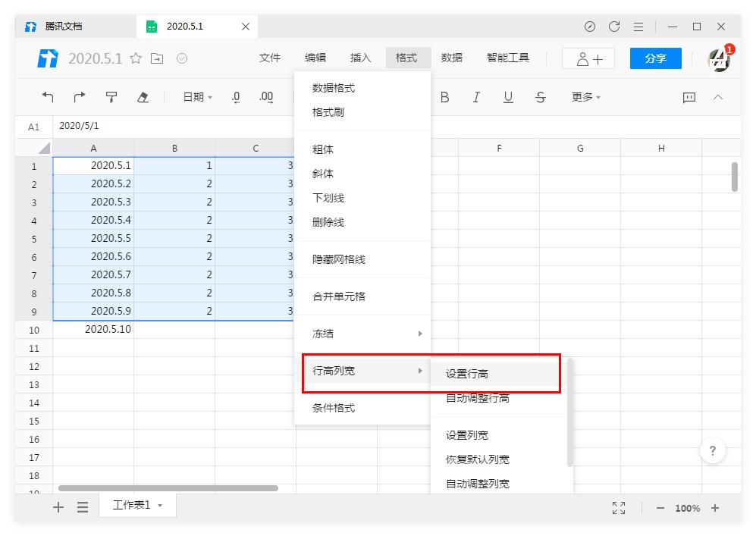
Task: Click the help question mark button
Action: (x=713, y=450)
